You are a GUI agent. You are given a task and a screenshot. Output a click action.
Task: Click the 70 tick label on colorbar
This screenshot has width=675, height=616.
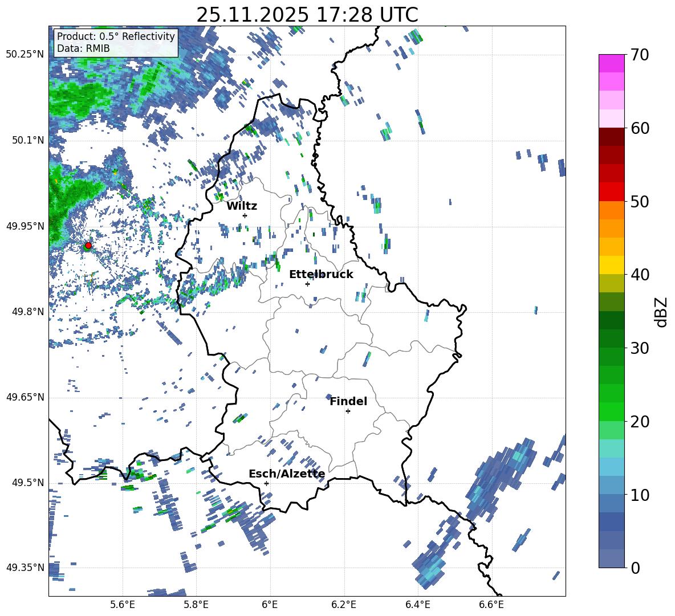(x=640, y=55)
